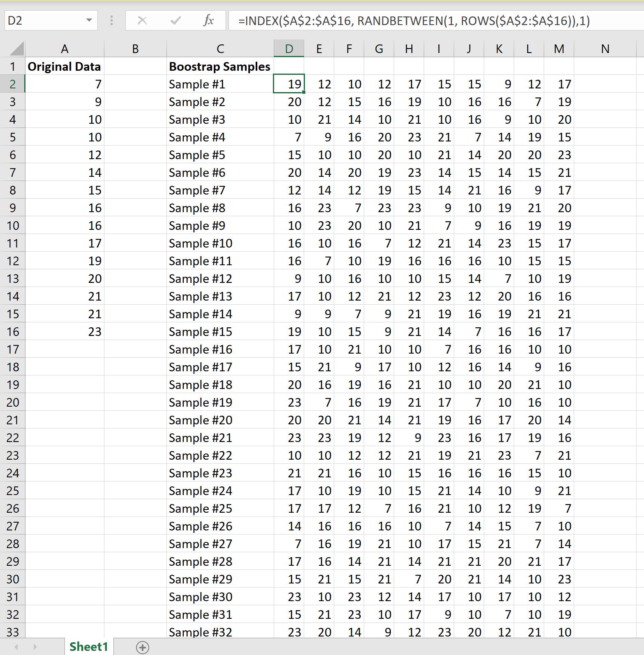Select column B header

click(135, 49)
